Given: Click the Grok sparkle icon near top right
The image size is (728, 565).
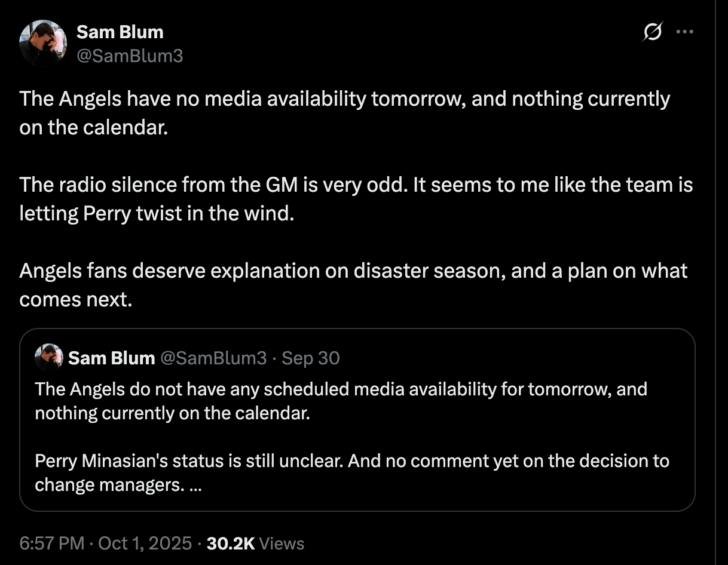Looking at the screenshot, I should click(x=651, y=32).
